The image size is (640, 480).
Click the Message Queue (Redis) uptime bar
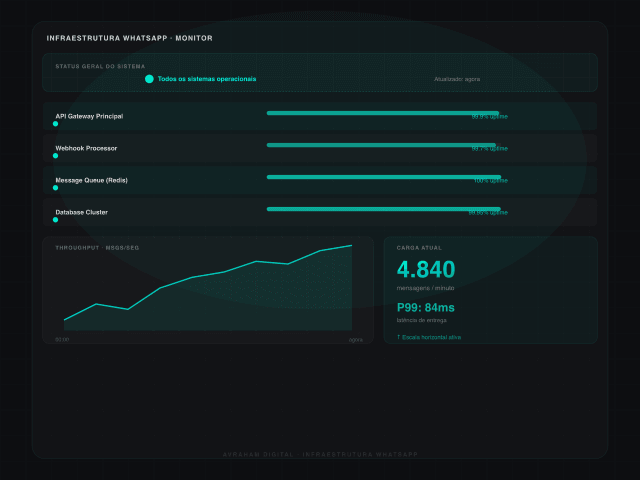pos(384,177)
